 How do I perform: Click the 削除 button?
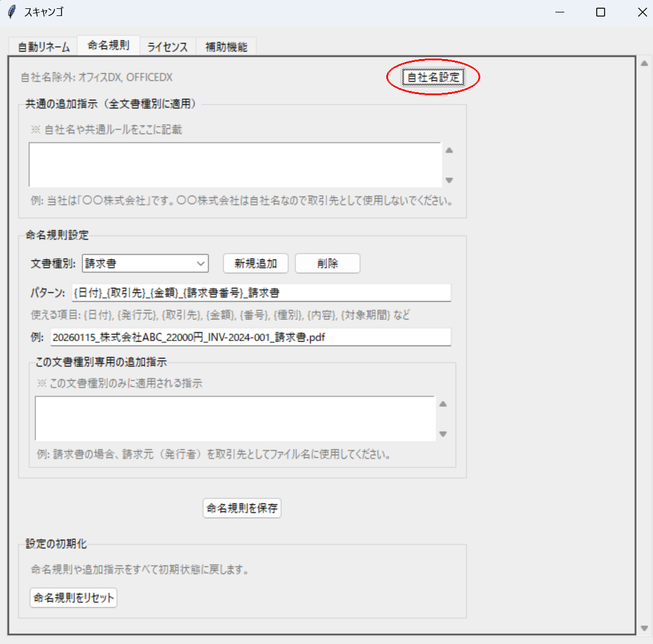coord(327,263)
